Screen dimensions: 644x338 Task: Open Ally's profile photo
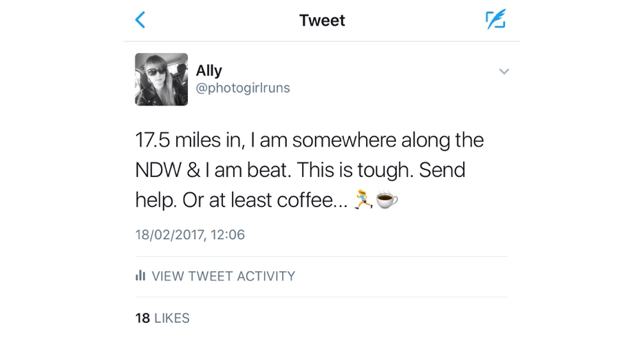pyautogui.click(x=161, y=79)
